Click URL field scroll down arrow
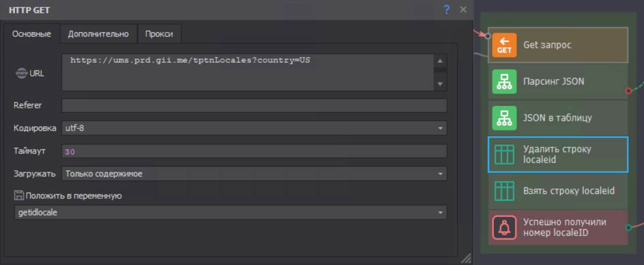 [440, 84]
